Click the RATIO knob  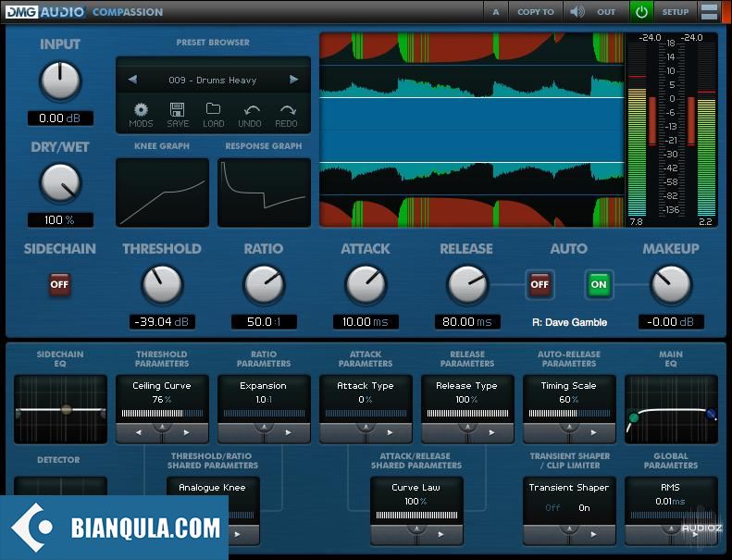[264, 285]
